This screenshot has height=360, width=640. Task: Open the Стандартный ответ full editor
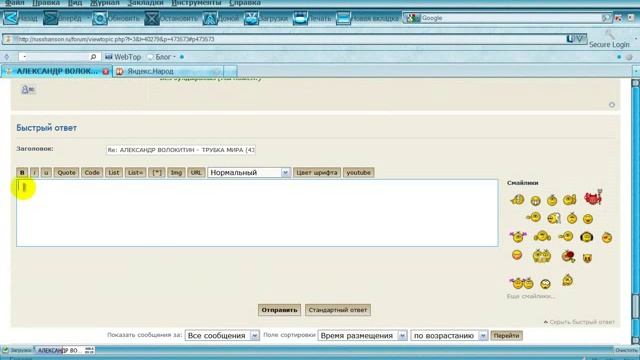point(338,310)
